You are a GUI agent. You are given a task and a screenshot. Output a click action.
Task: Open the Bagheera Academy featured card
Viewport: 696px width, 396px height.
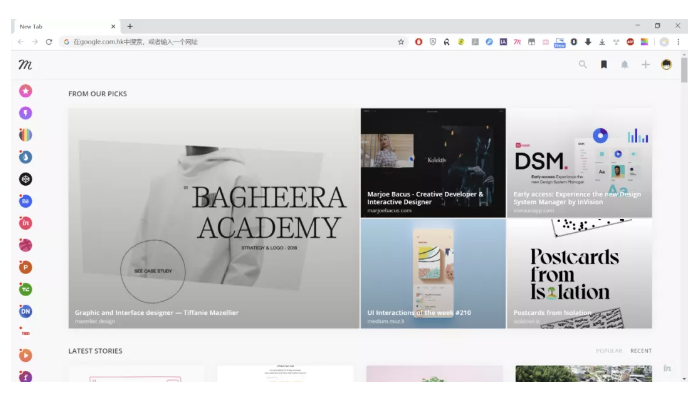pyautogui.click(x=214, y=218)
